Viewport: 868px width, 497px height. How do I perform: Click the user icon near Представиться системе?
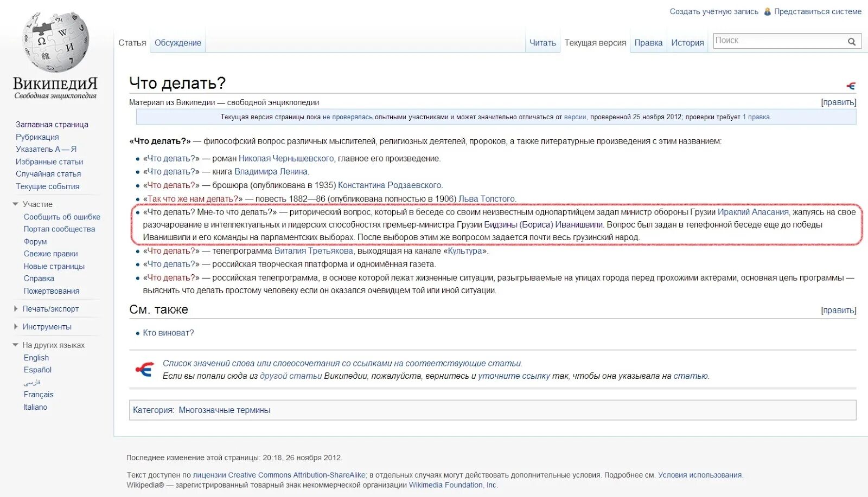(x=767, y=11)
